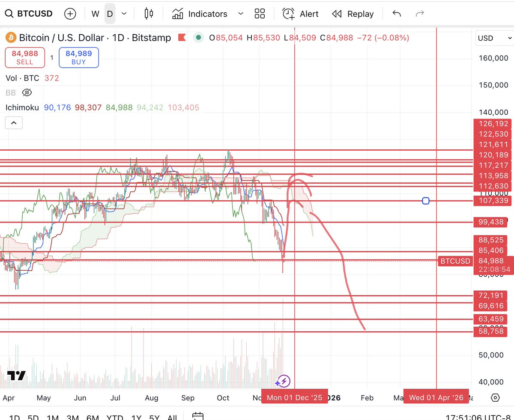This screenshot has height=420, width=514.
Task: Open the candlestick chart type selector
Action: click(149, 14)
